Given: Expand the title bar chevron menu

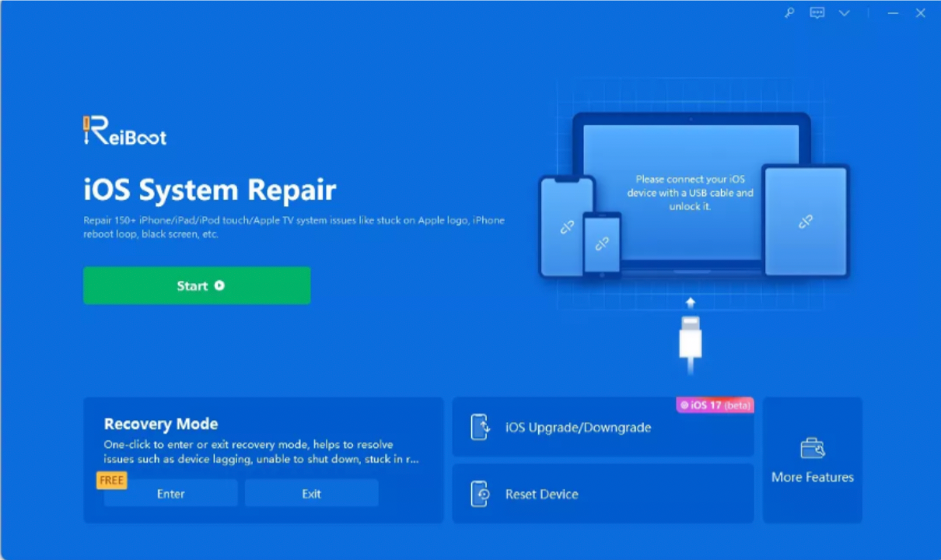Looking at the screenshot, I should (x=844, y=13).
